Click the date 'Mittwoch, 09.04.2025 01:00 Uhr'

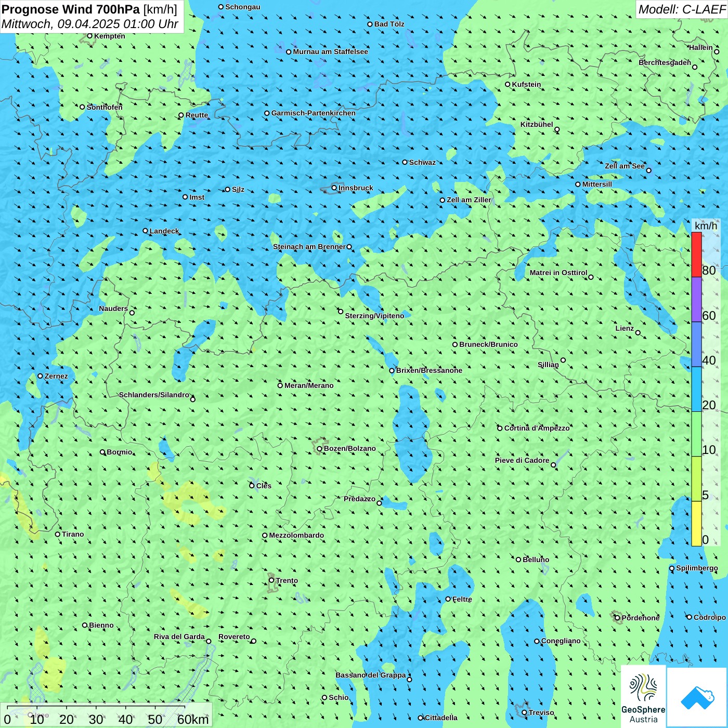(x=90, y=24)
